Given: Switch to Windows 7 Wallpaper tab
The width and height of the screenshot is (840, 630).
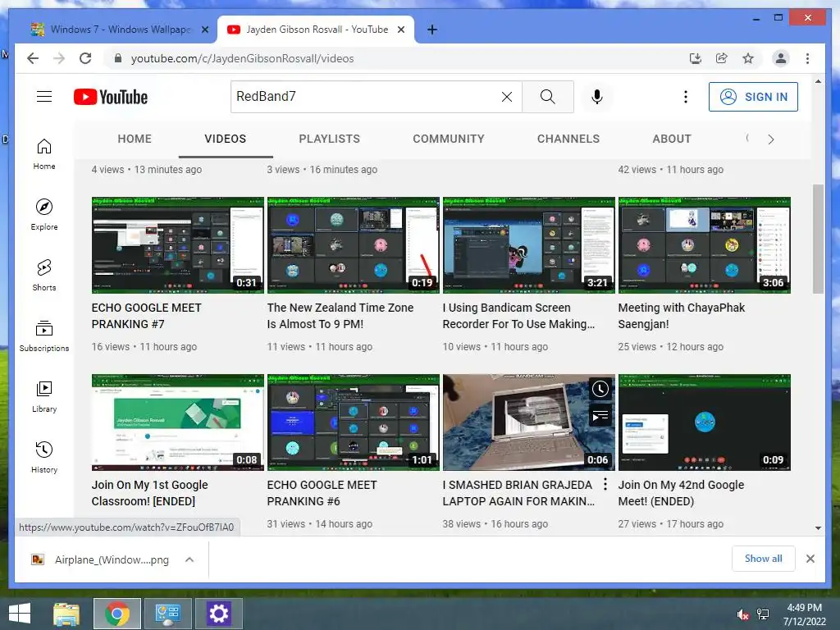Looking at the screenshot, I should [120, 30].
